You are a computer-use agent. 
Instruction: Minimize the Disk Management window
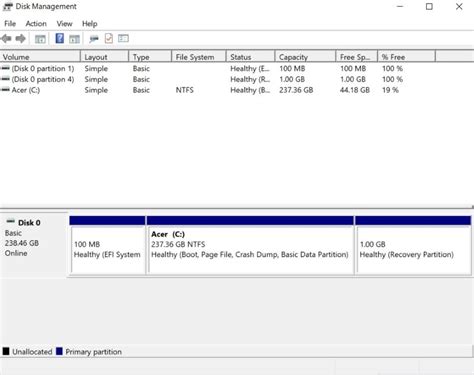pyautogui.click(x=400, y=6)
